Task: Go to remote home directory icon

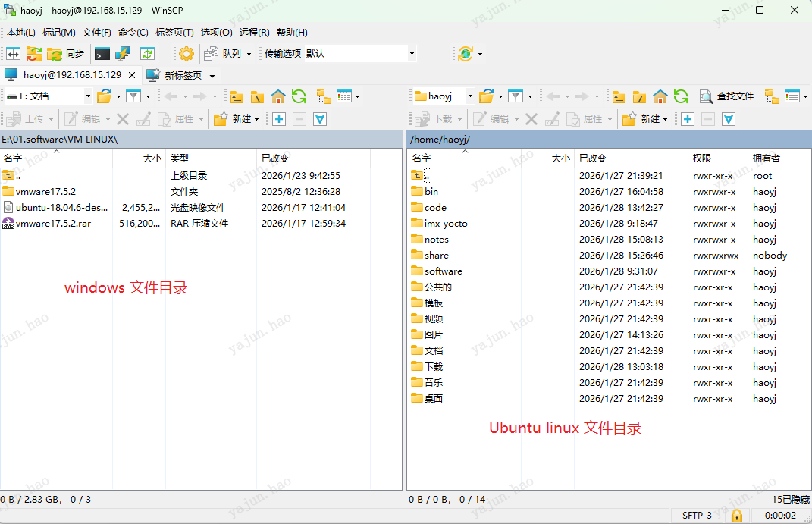Action: point(660,96)
